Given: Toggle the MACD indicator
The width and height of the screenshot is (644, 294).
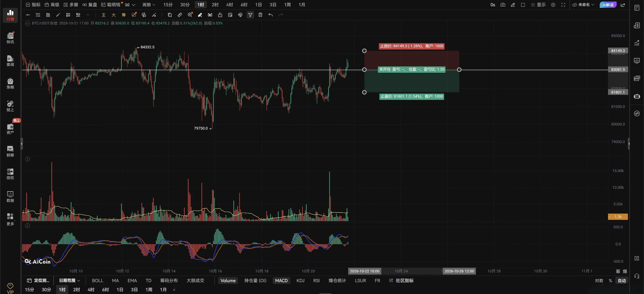Looking at the screenshot, I should pos(281,280).
